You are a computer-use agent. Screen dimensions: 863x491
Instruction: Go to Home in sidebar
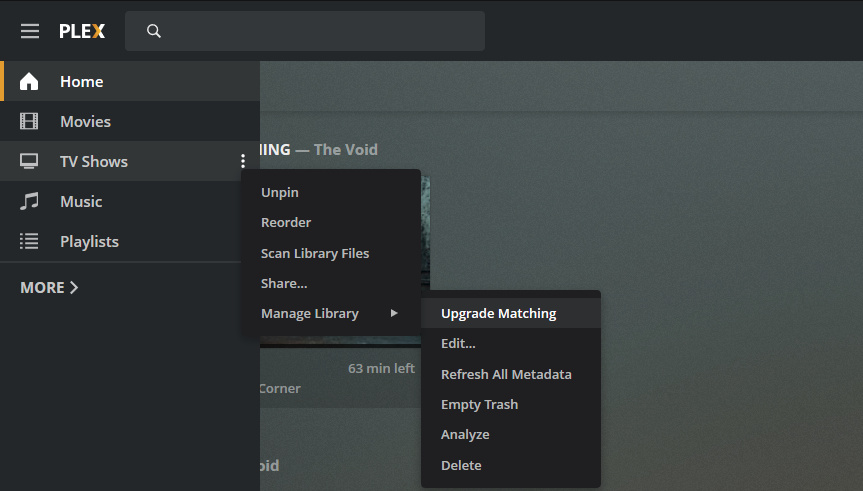[x=130, y=81]
